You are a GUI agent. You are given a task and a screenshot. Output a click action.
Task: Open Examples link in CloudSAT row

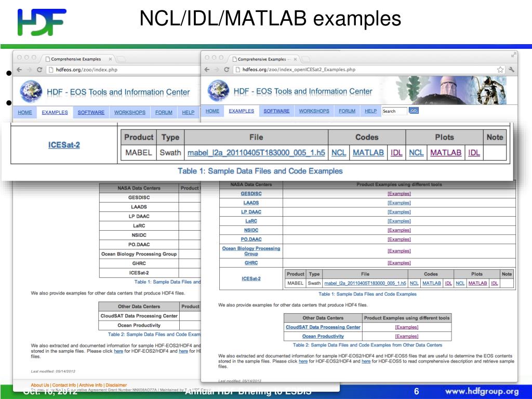(406, 327)
